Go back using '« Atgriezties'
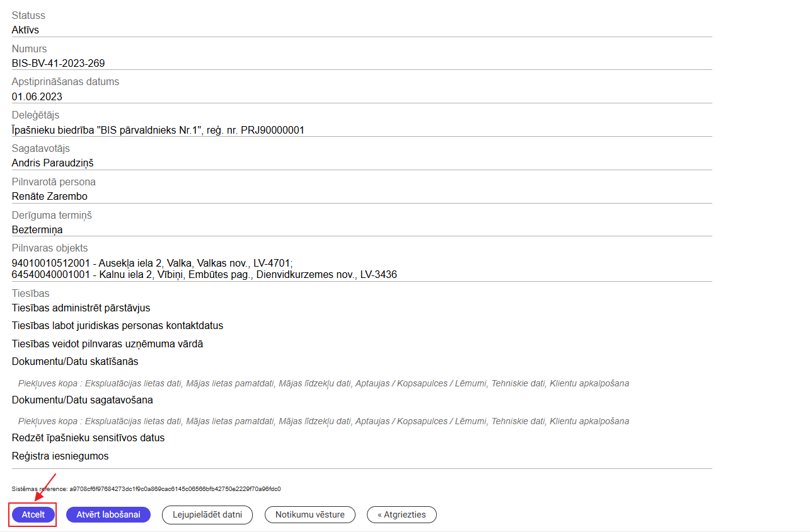Image resolution: width=810 pixels, height=532 pixels. pos(402,514)
